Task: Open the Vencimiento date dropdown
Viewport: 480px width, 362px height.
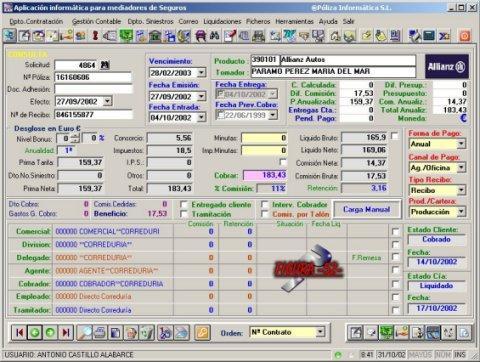Action: point(202,72)
